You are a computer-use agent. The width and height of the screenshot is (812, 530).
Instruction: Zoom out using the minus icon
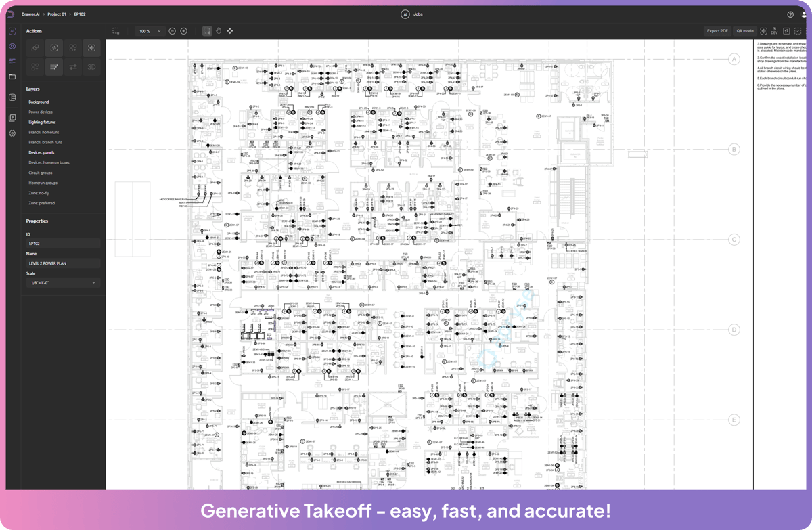click(x=173, y=30)
